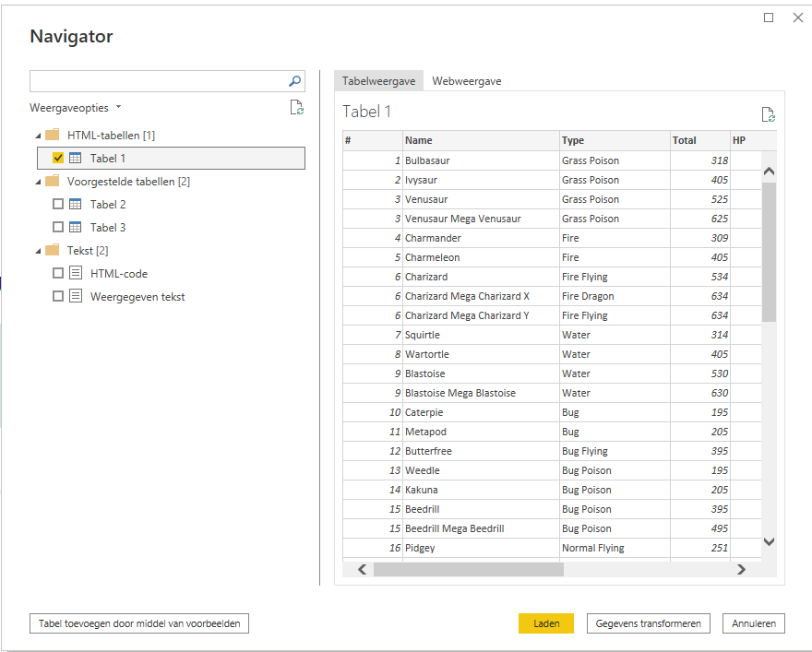Image resolution: width=812 pixels, height=652 pixels.
Task: Open the Weergaveopties dropdown
Action: point(76,108)
